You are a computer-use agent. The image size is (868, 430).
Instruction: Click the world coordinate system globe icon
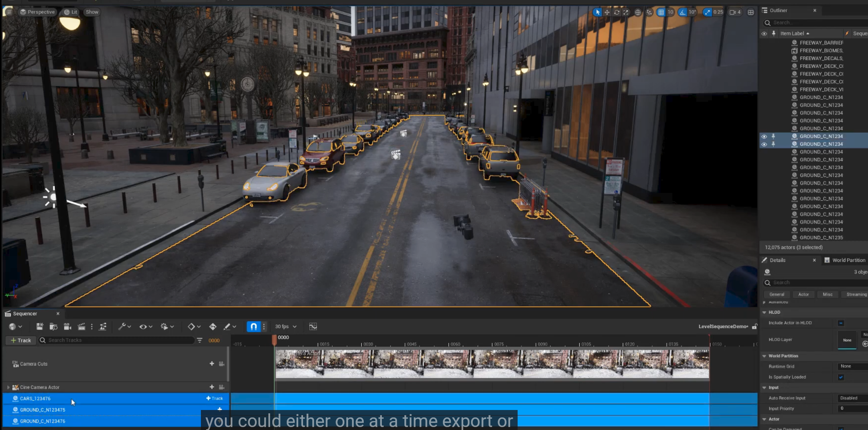point(638,12)
